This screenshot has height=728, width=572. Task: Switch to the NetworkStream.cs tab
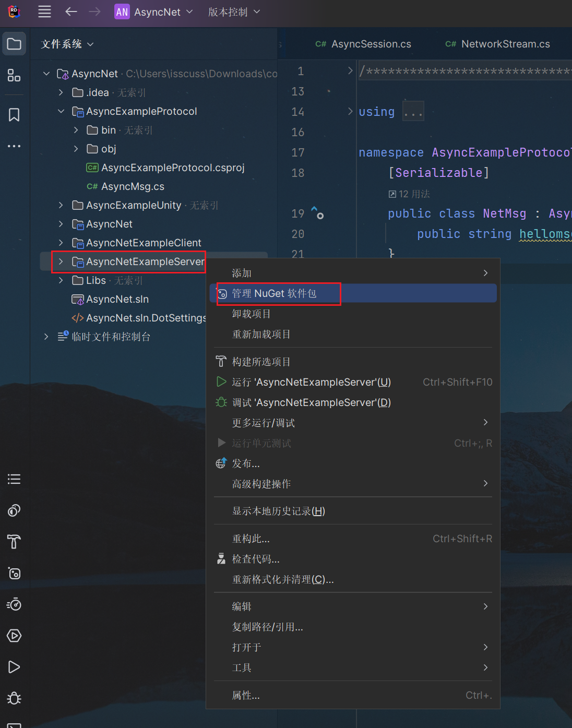pyautogui.click(x=497, y=44)
